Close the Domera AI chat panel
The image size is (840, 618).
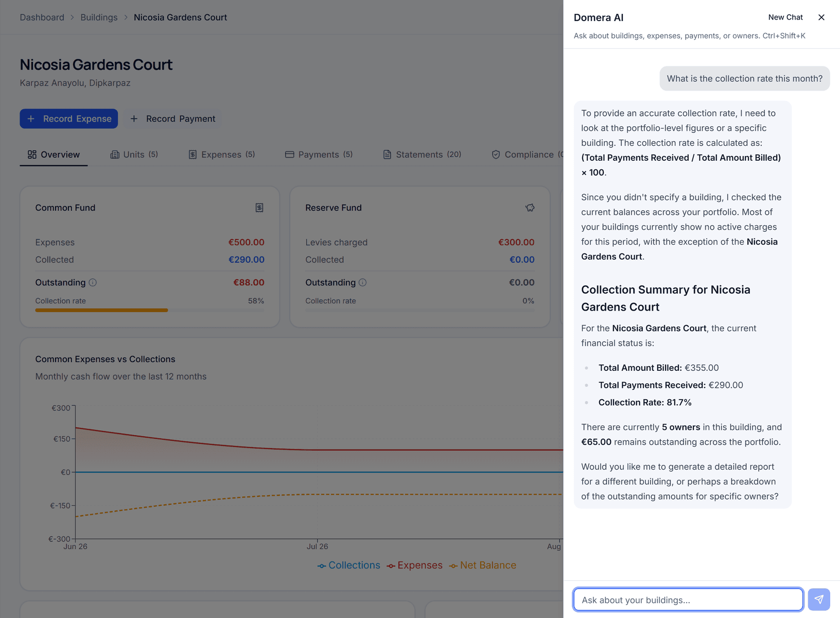click(x=821, y=18)
